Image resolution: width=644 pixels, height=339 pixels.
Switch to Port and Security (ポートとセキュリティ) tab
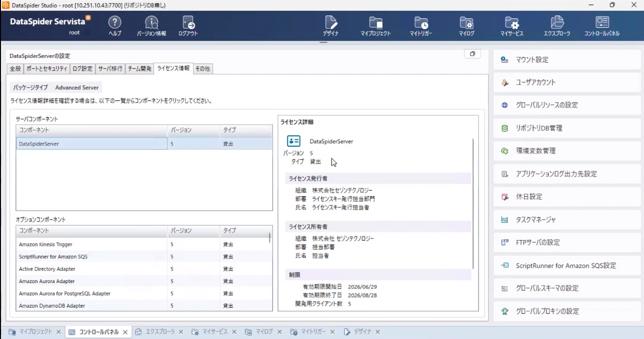coord(46,69)
